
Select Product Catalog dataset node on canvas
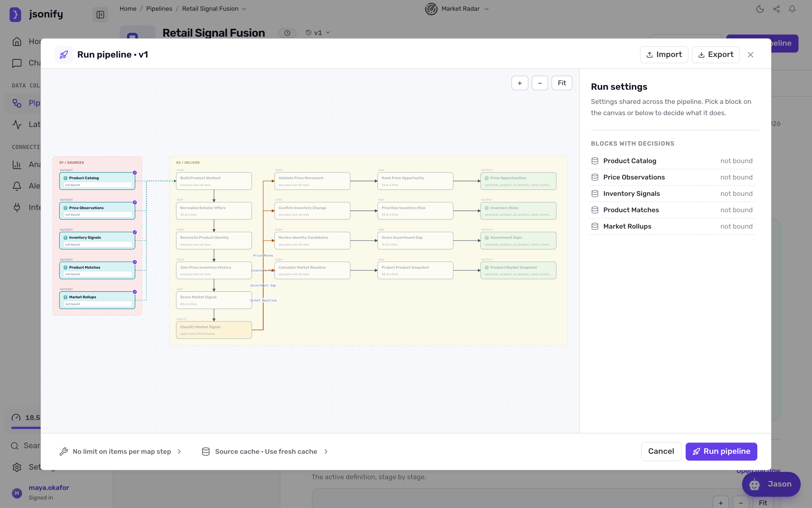point(97,181)
